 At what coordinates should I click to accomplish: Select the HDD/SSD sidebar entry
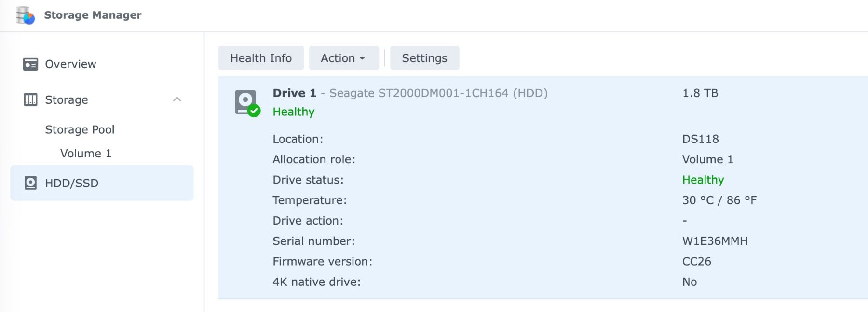[102, 183]
